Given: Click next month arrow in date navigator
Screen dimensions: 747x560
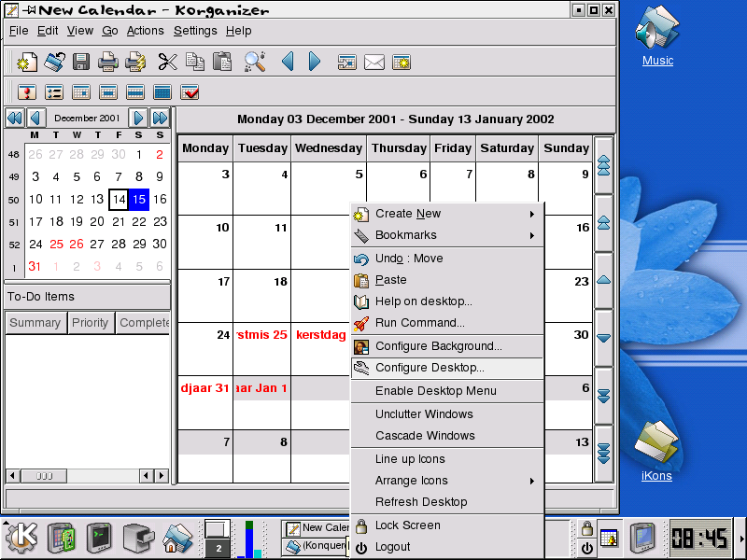Looking at the screenshot, I should (138, 118).
